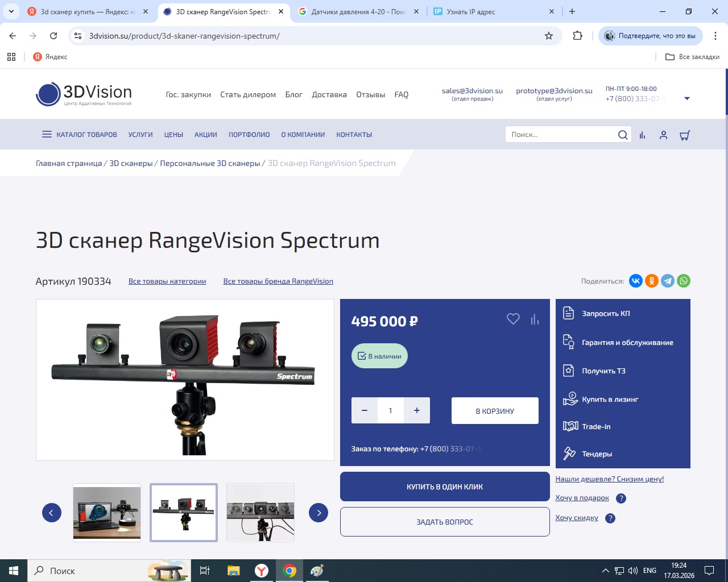
Task: Open Chrome apps grid in bookmarks bar
Action: coord(11,57)
